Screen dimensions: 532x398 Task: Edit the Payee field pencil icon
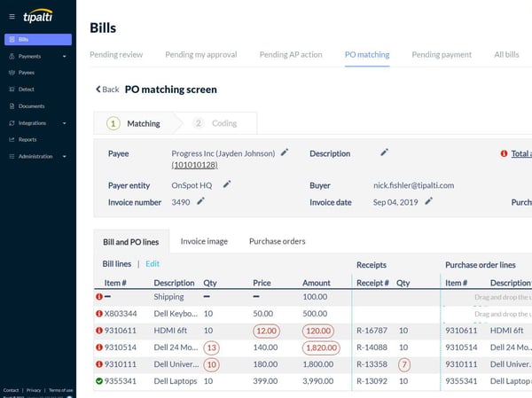[285, 152]
